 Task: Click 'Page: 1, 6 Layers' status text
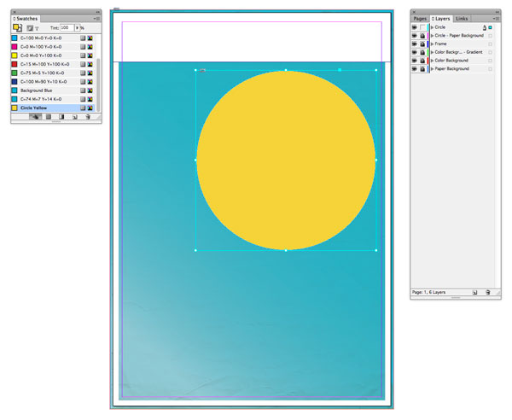tap(428, 292)
